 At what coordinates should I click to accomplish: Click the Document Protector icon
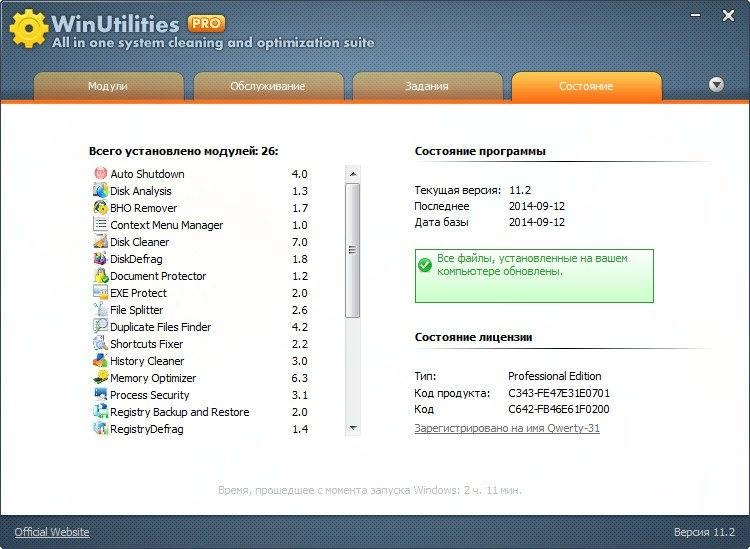click(100, 275)
